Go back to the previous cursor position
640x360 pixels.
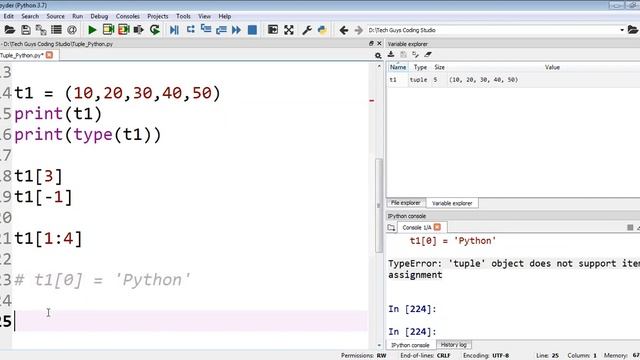[344, 30]
